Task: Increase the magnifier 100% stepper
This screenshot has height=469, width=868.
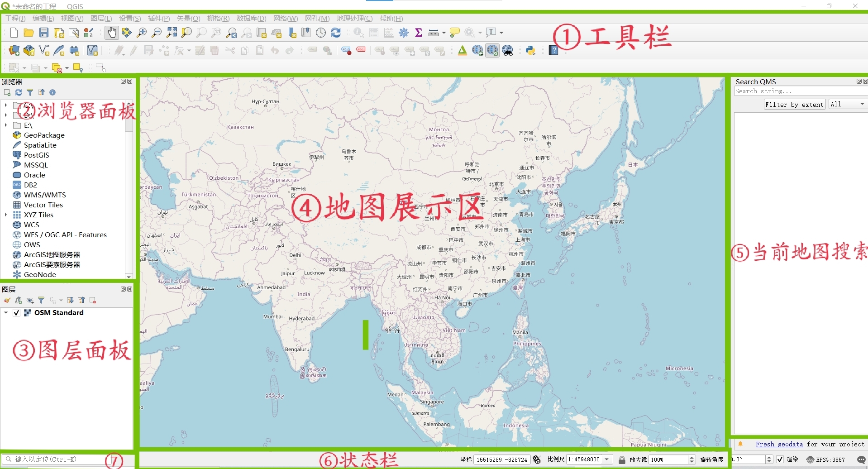Action: 692,457
